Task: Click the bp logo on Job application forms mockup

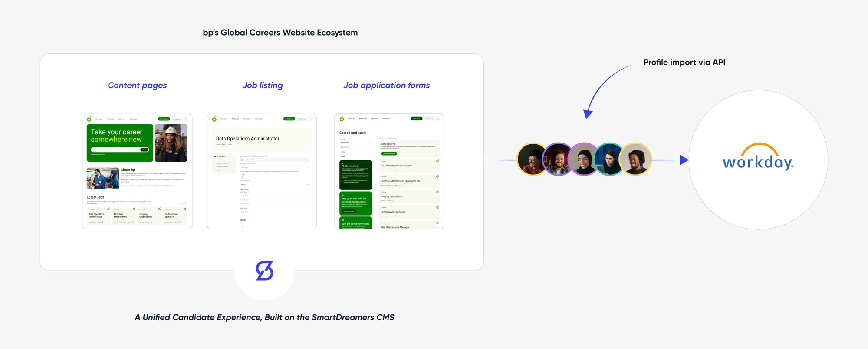Action: (x=342, y=119)
